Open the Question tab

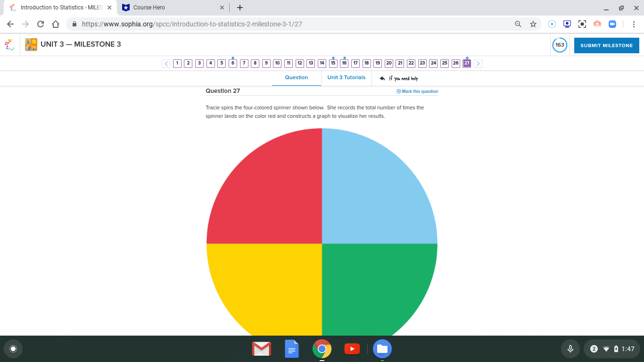[x=297, y=78]
